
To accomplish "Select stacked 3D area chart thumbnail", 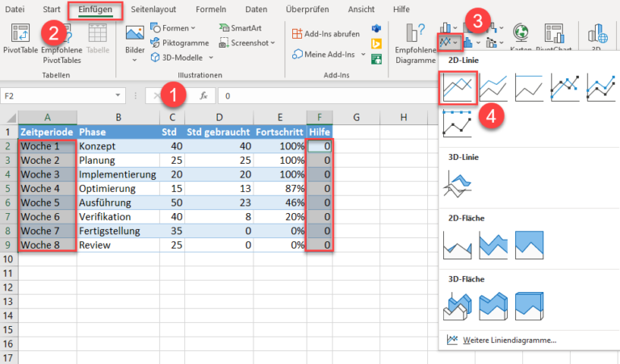I will [x=493, y=307].
